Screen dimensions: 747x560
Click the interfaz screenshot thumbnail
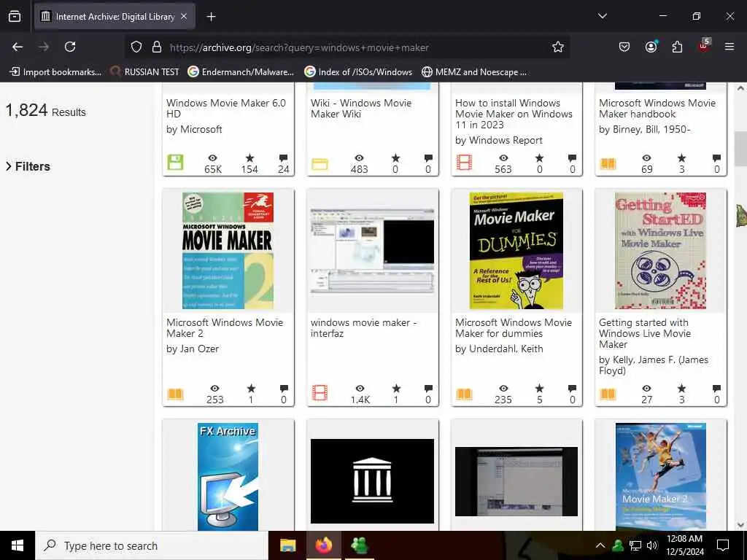pos(372,251)
